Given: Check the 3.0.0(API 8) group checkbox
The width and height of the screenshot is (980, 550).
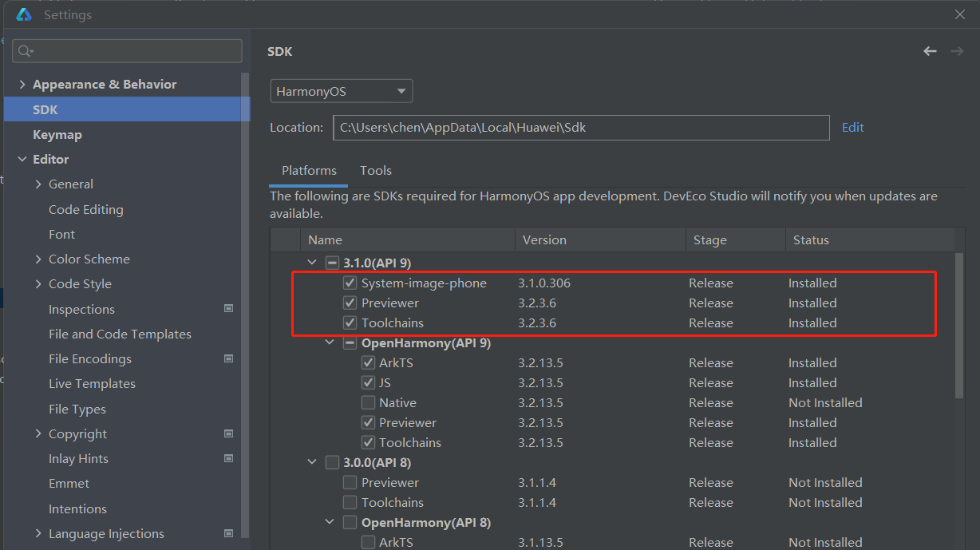Looking at the screenshot, I should (333, 462).
